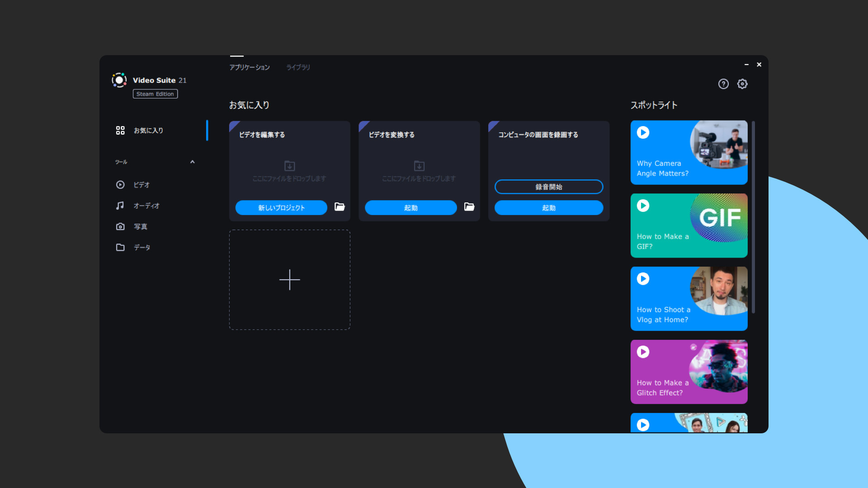The height and width of the screenshot is (488, 868).
Task: Click 録音開始 button
Action: 548,187
